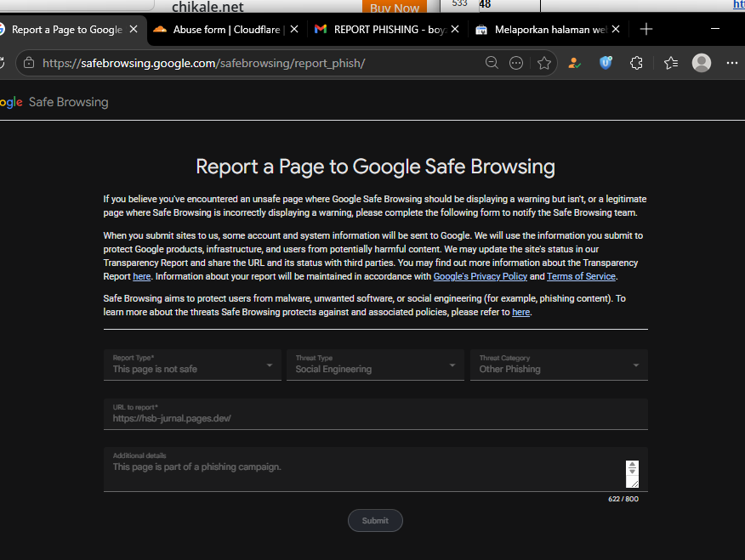This screenshot has width=745, height=560.
Task: Click the Google Safe Browsing logo
Action: pyautogui.click(x=54, y=102)
